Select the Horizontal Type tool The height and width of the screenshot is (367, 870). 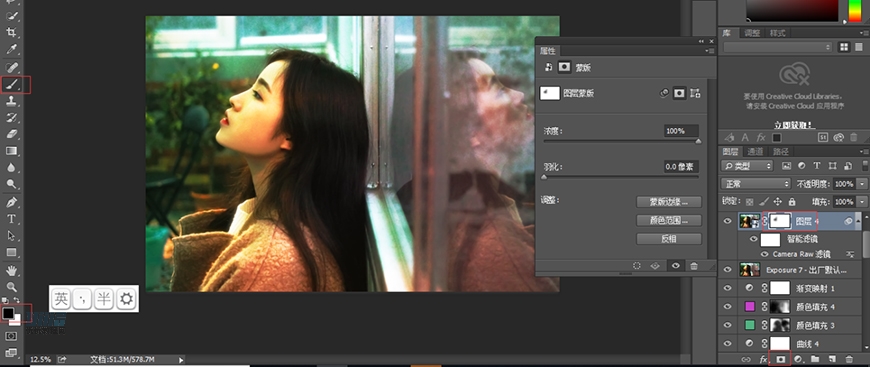(12, 219)
